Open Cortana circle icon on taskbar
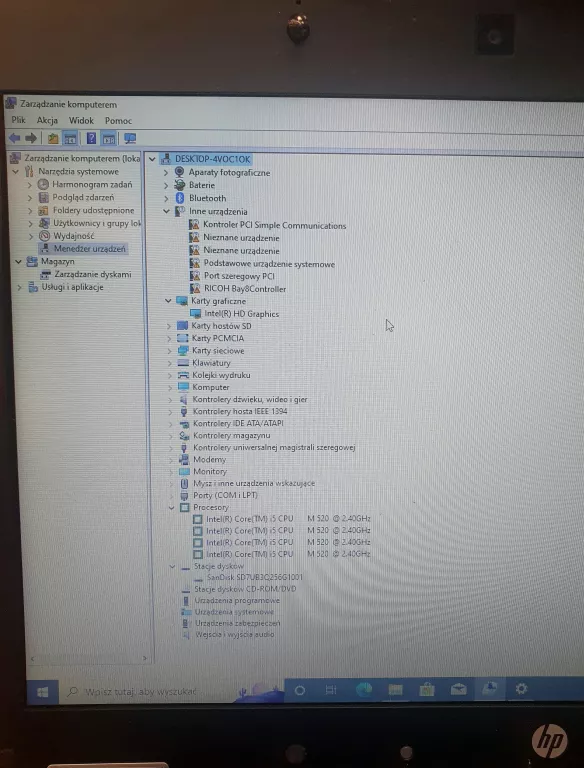Screen dimensions: 584x768 (300, 691)
